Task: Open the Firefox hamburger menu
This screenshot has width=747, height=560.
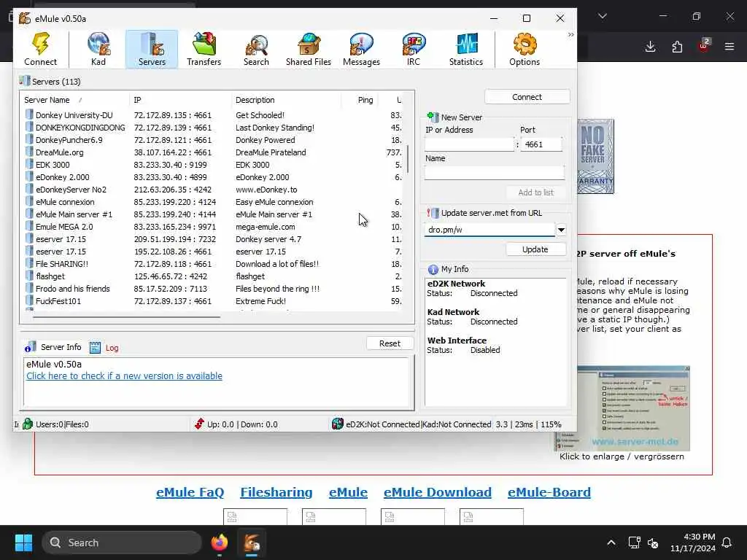Action: click(x=729, y=47)
